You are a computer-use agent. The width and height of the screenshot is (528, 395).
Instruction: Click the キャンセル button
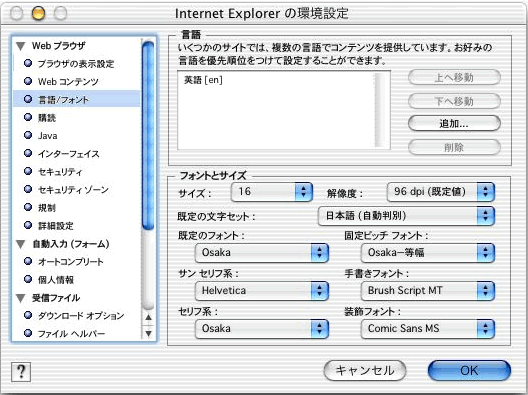point(365,371)
